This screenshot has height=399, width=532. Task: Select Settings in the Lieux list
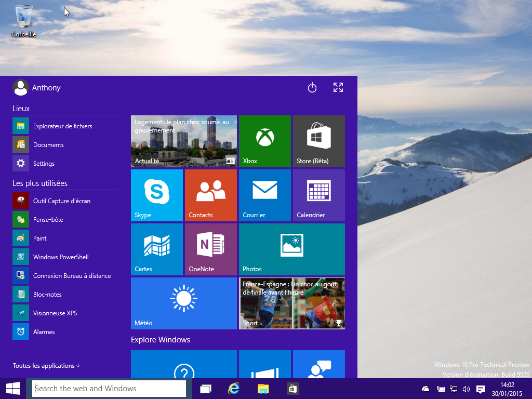pos(44,164)
